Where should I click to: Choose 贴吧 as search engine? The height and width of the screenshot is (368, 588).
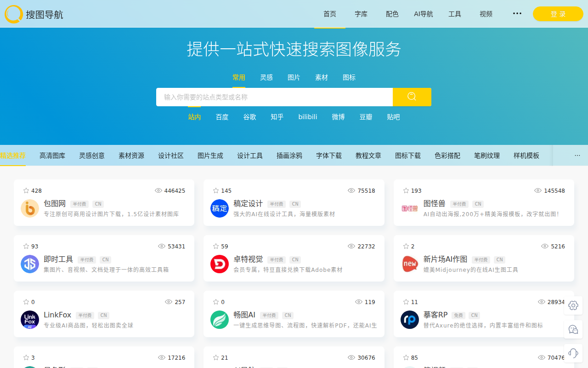[x=394, y=117]
